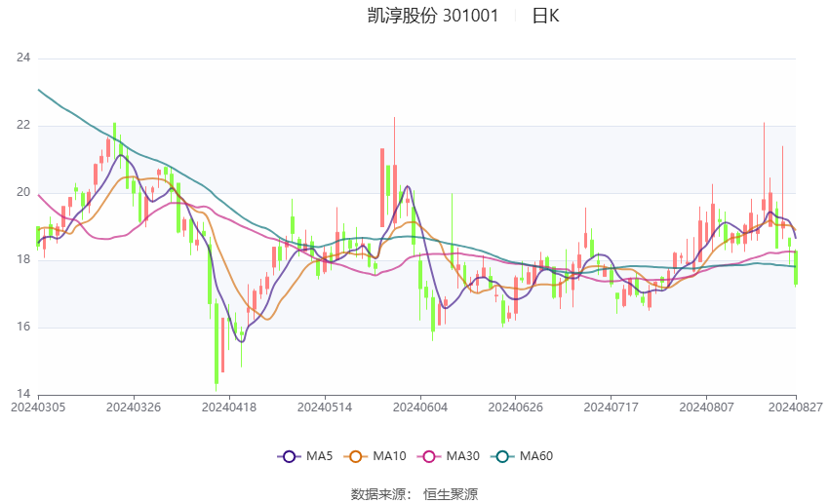Toggle the MA30 legend line
The height and width of the screenshot is (504, 829).
coord(449,456)
